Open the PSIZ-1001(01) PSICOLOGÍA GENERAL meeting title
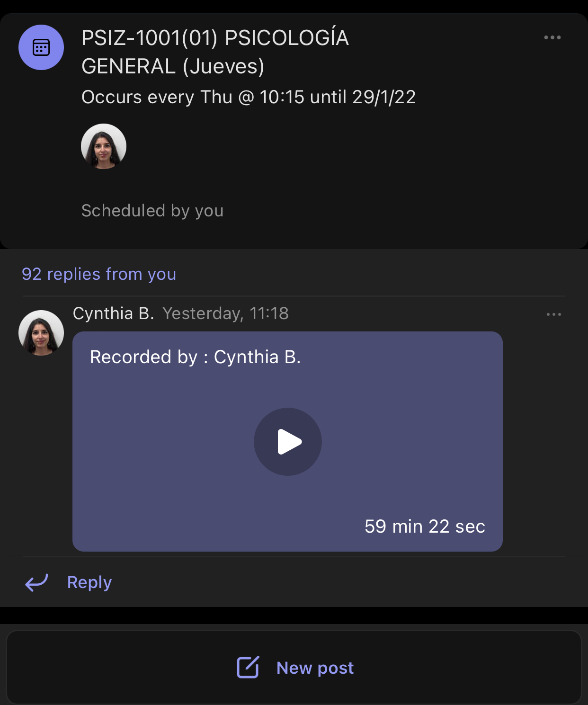 pos(215,52)
